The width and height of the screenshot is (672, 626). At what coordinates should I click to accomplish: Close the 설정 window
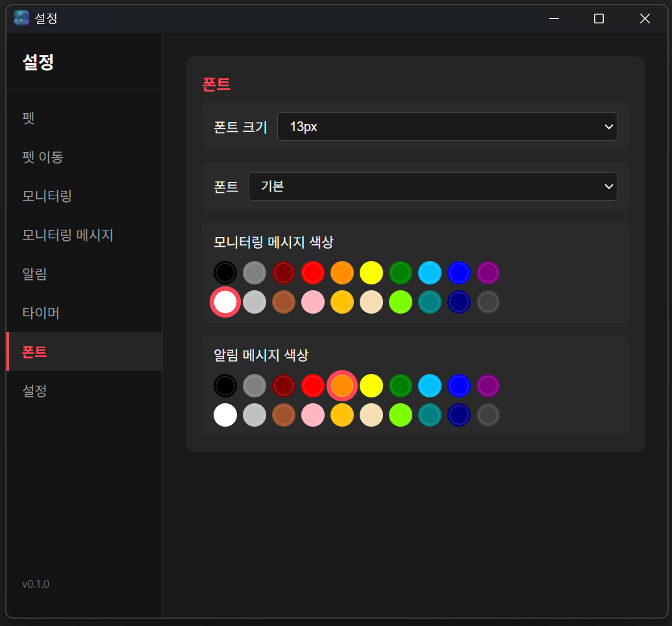645,18
